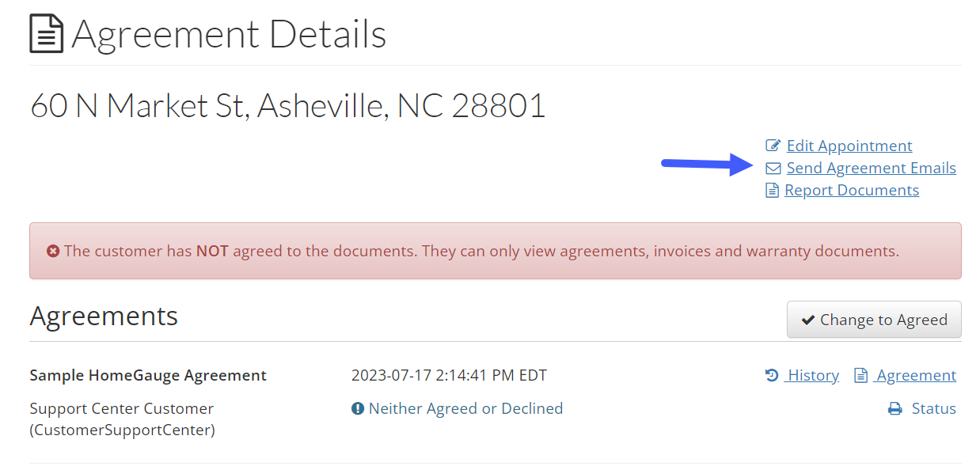
Task: Open the Edit Appointment link
Action: [x=849, y=146]
